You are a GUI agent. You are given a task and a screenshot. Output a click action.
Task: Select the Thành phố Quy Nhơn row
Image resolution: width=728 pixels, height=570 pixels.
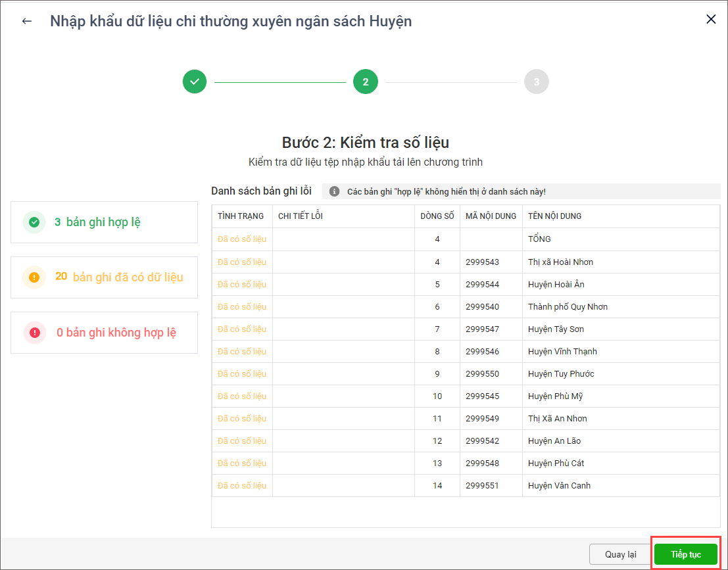pyautogui.click(x=568, y=307)
